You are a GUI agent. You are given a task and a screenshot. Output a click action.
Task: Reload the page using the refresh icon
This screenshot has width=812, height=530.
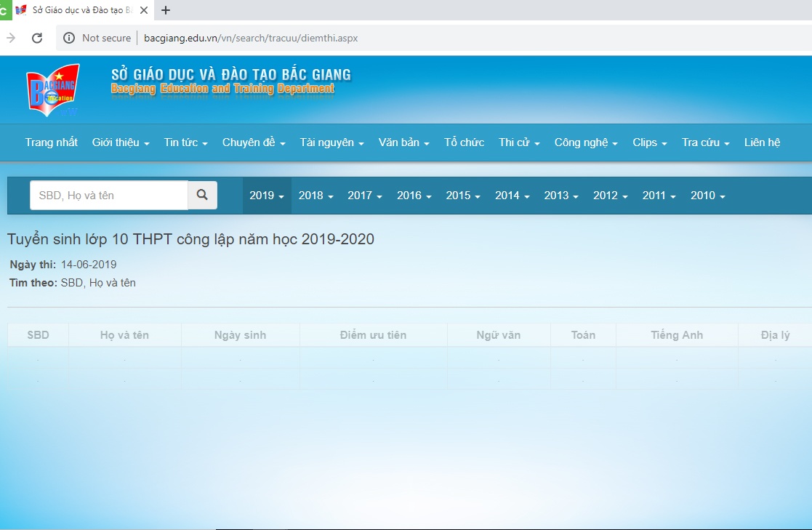tap(36, 38)
